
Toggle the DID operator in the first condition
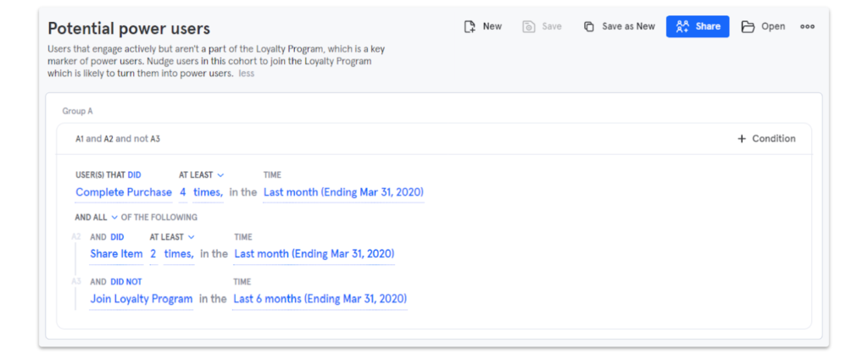135,174
